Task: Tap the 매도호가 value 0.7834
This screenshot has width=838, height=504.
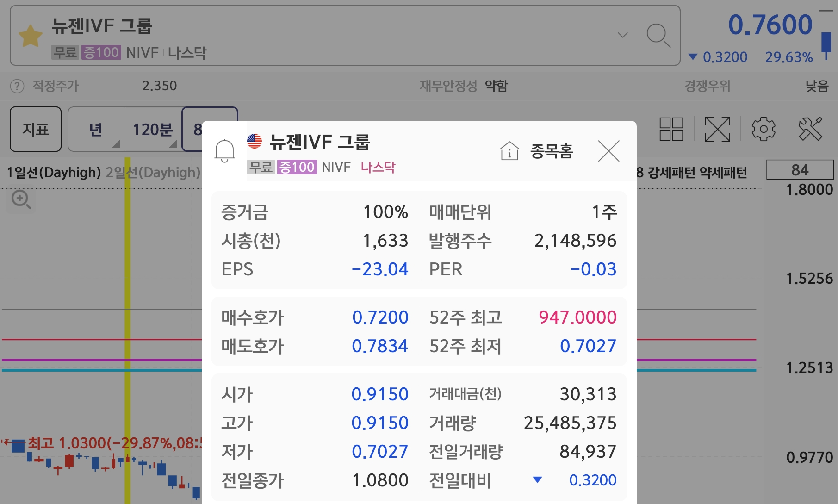Action: [380, 346]
